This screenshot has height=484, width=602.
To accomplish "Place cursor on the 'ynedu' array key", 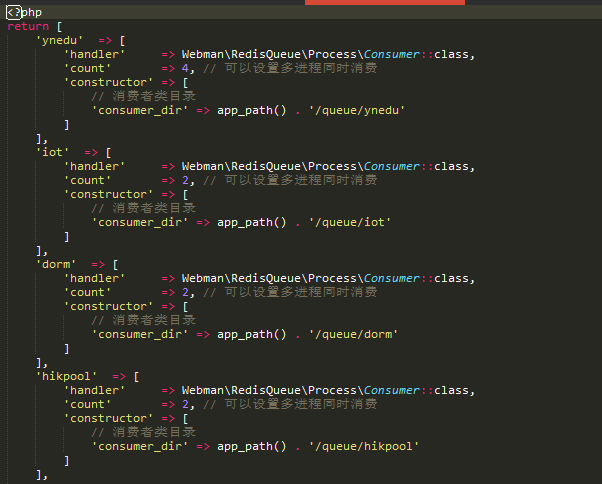I will (58, 40).
